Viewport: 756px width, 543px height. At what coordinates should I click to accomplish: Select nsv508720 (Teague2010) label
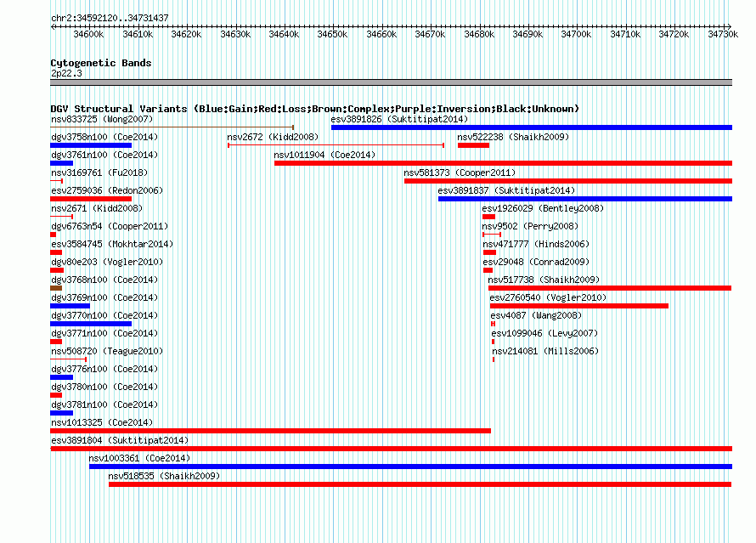107,351
